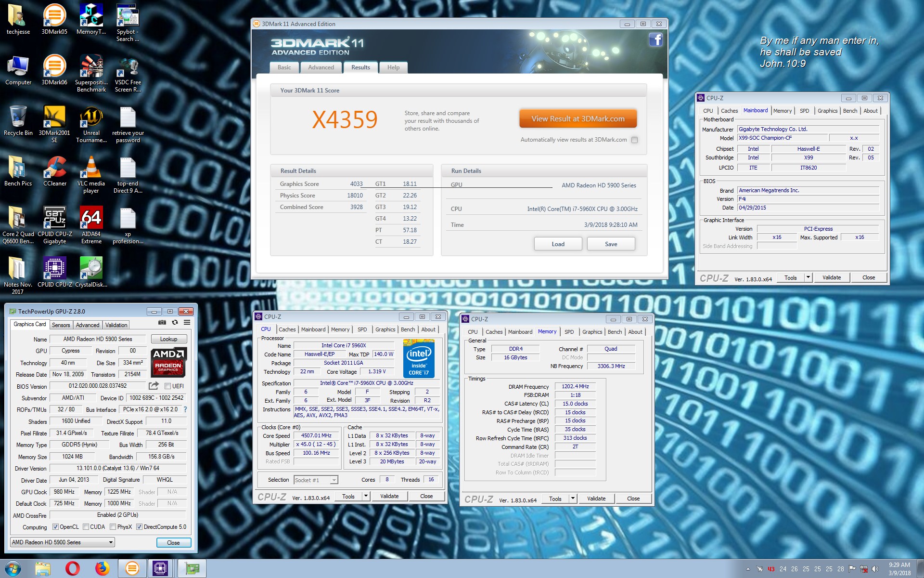The height and width of the screenshot is (578, 924).
Task: Toggle the UEFI checkbox in GPU-Z
Action: [x=167, y=386]
